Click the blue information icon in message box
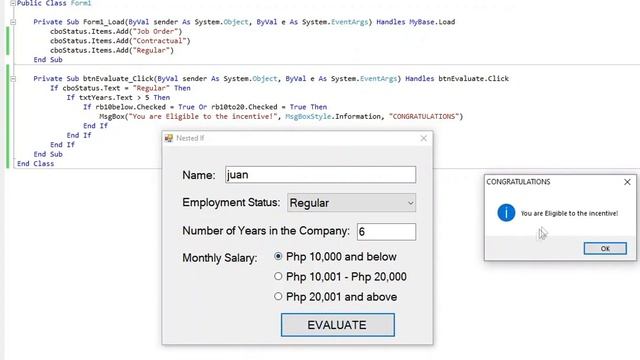 tap(506, 213)
